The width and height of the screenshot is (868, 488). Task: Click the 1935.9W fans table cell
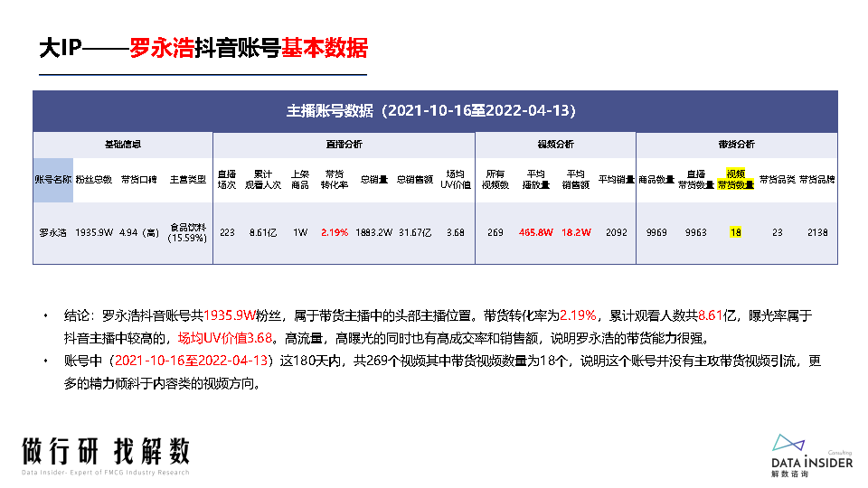94,233
